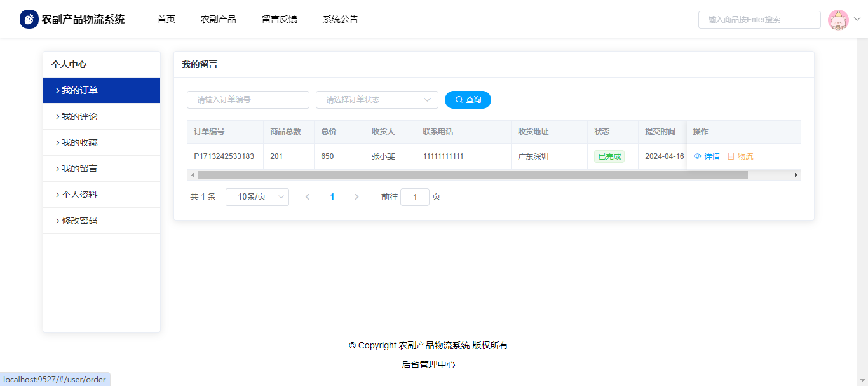The width and height of the screenshot is (868, 386).
Task: Click right arrow of horizontal table scrollbar
Action: [x=796, y=176]
